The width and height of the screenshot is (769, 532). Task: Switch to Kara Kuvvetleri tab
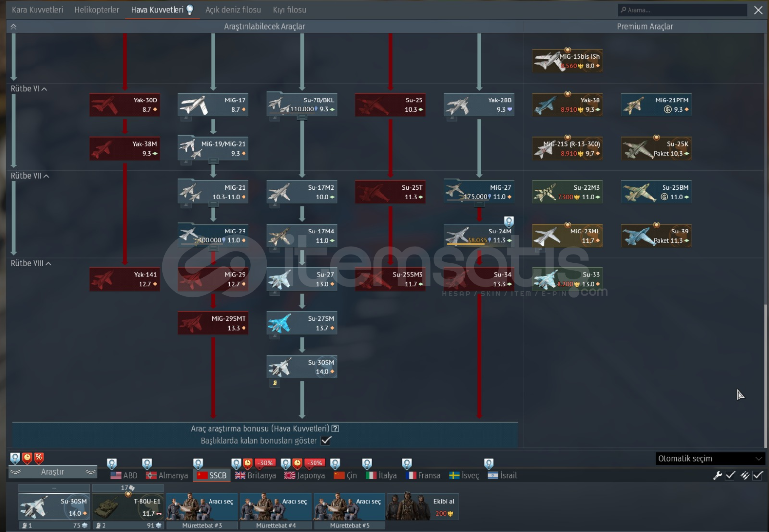(37, 10)
